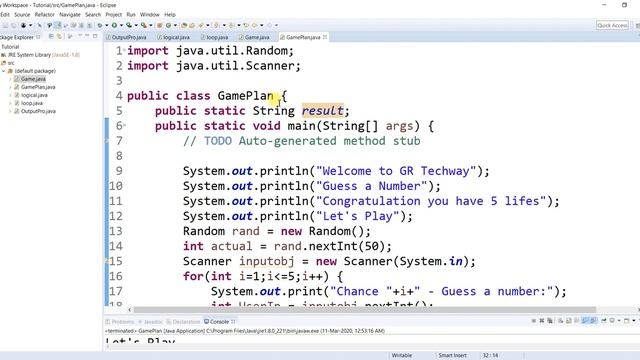
Task: Click the Open Console icon
Action: coord(627,321)
